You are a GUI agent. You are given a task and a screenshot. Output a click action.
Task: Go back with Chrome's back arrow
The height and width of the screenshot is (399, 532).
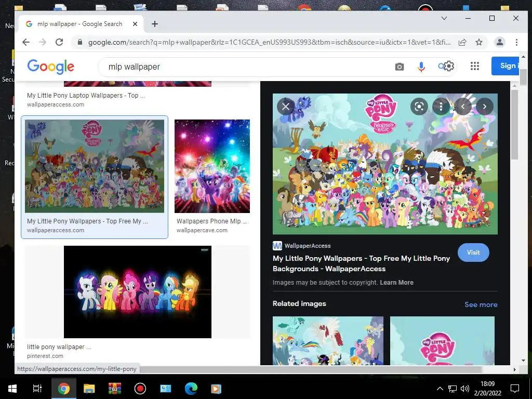point(26,42)
